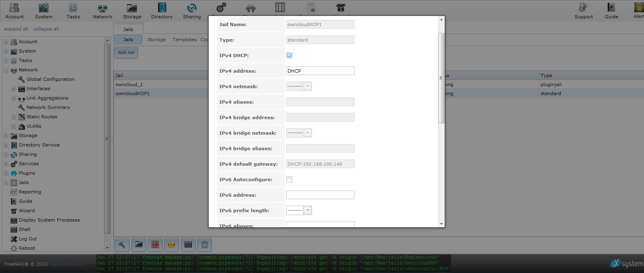Open Wizard in the sidebar tree
The height and width of the screenshot is (273, 644).
pos(27,211)
